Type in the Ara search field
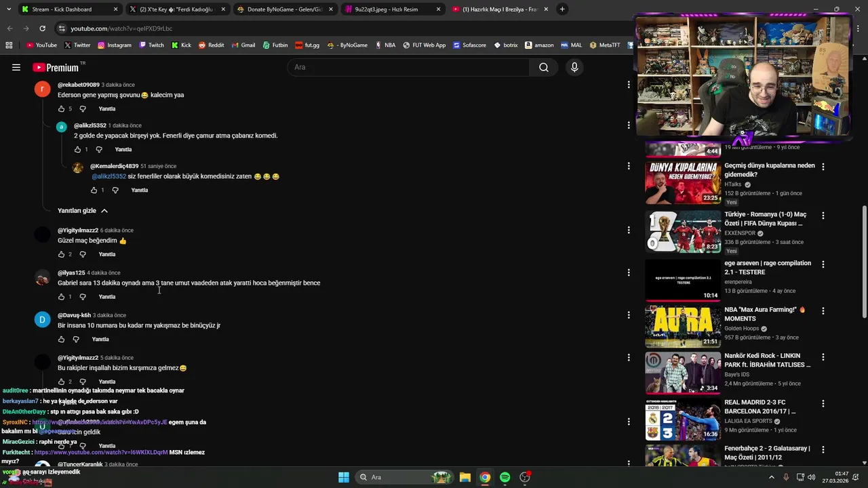 pyautogui.click(x=409, y=67)
